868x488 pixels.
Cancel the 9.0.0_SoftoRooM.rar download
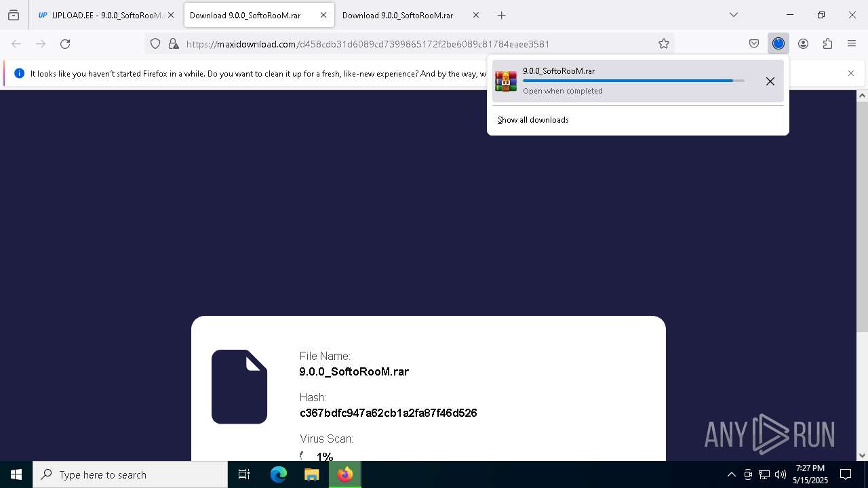tap(770, 81)
